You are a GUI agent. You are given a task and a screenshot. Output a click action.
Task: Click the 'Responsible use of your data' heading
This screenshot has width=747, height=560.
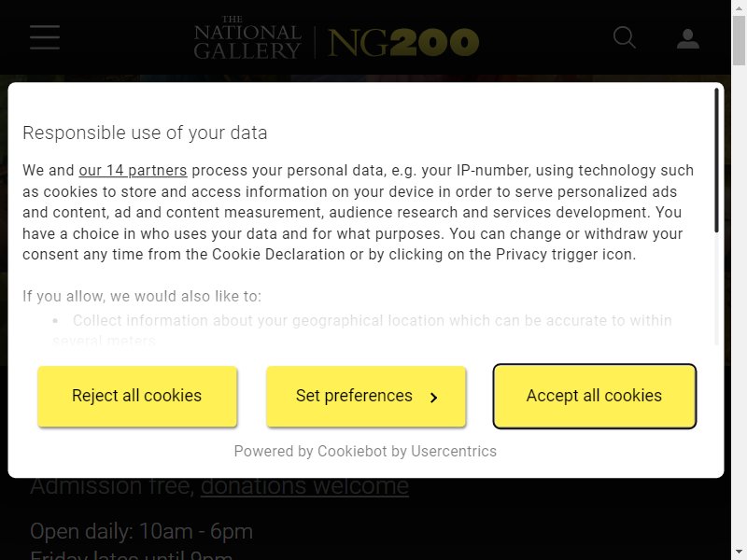pos(145,133)
